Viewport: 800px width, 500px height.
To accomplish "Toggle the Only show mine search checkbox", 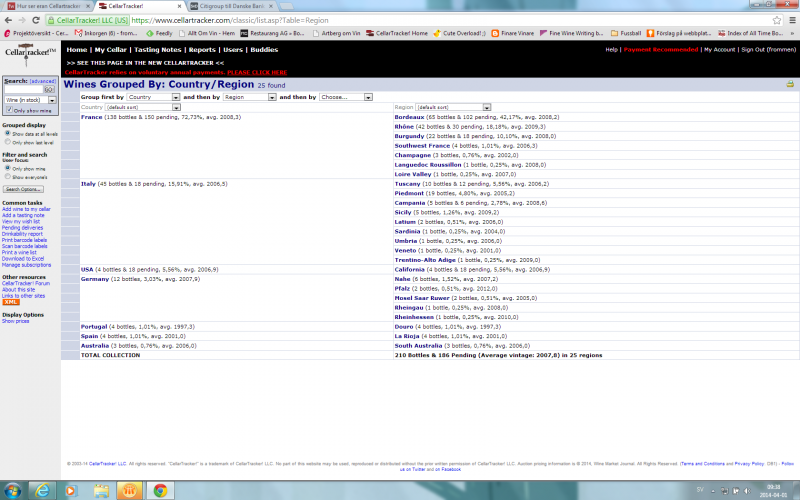I will [x=10, y=110].
